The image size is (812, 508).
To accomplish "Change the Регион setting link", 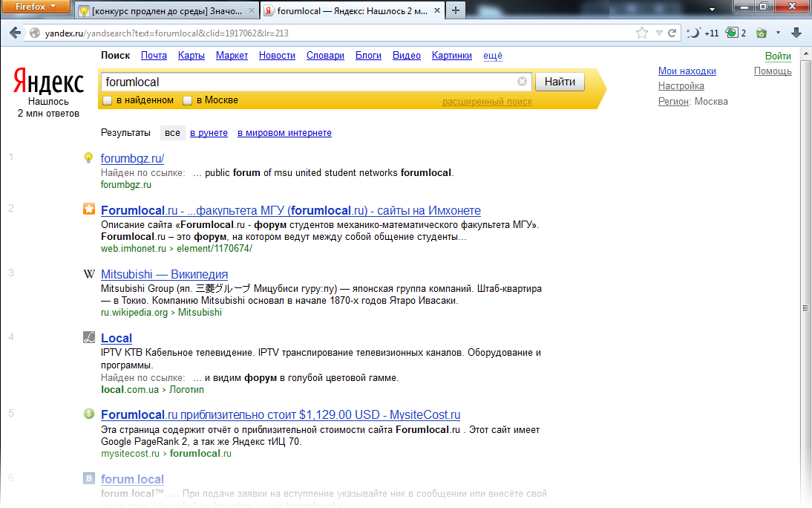I will click(x=673, y=102).
